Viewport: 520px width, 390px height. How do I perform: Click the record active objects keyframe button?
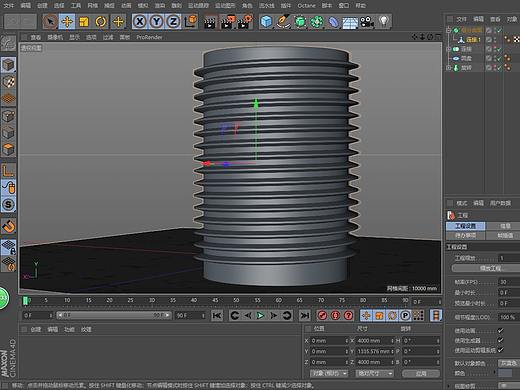[x=322, y=315]
